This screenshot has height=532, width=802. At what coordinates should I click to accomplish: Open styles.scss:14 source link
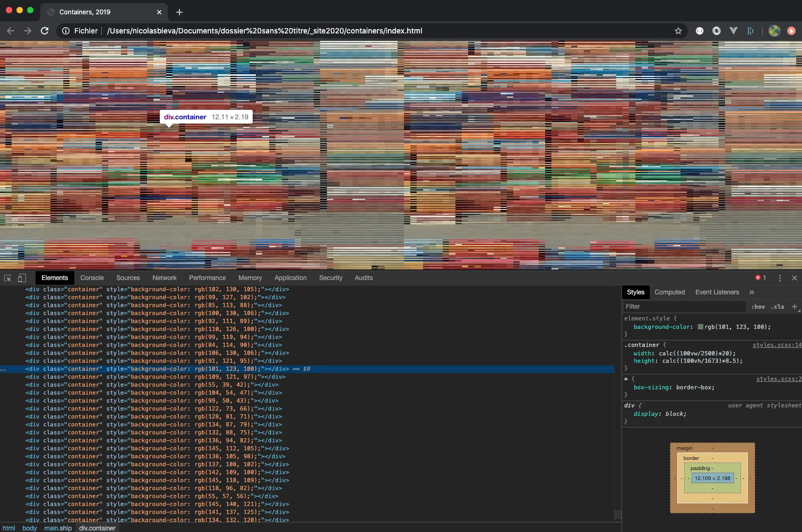click(x=777, y=345)
